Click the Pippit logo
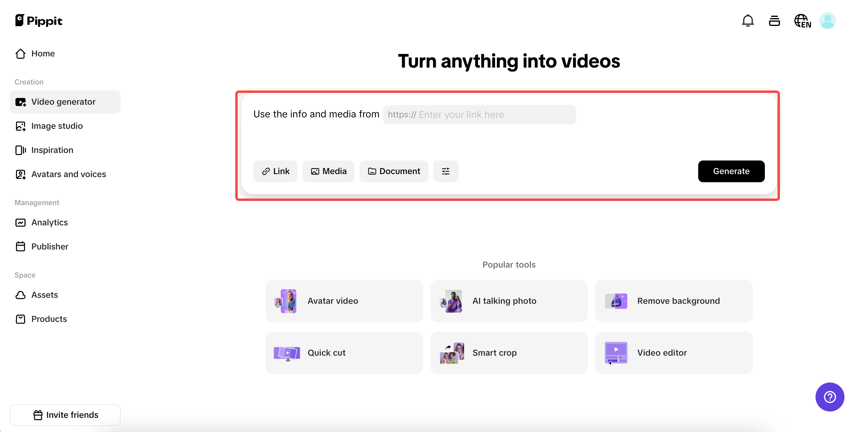This screenshot has width=868, height=432. 39,20
